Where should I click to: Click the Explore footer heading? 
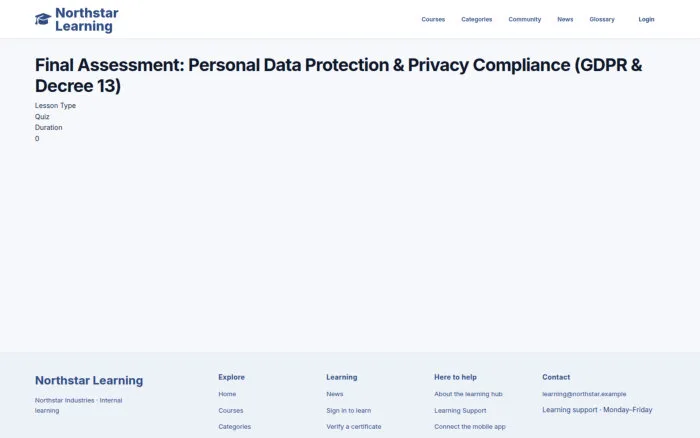click(231, 377)
